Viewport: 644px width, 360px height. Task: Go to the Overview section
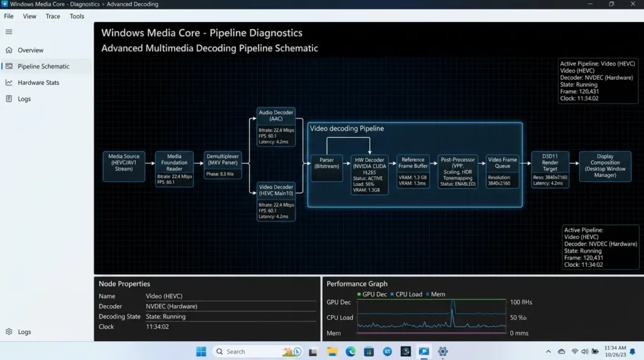tap(47, 50)
